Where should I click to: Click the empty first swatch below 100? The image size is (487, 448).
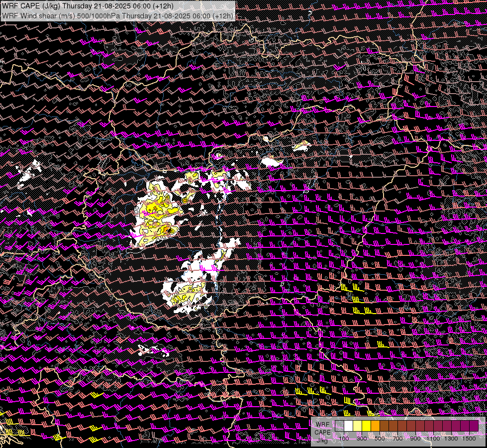click(339, 426)
